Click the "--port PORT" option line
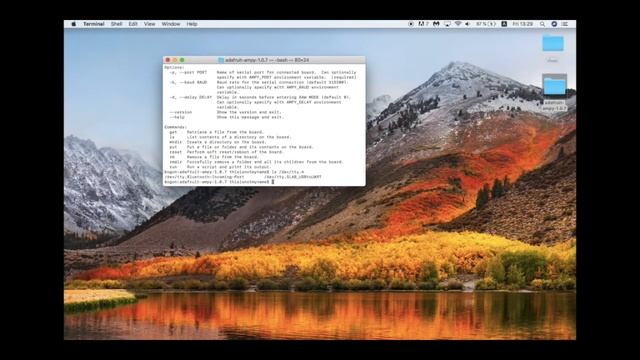The image size is (640, 360). tap(263, 72)
